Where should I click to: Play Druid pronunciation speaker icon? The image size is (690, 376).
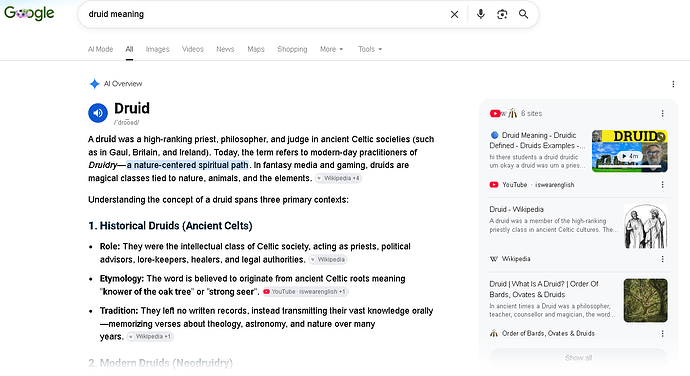coord(98,113)
